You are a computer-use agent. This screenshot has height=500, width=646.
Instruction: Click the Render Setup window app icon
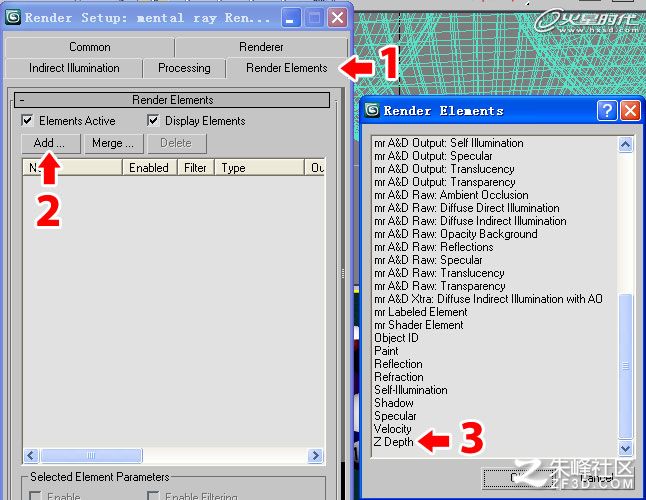[x=13, y=17]
